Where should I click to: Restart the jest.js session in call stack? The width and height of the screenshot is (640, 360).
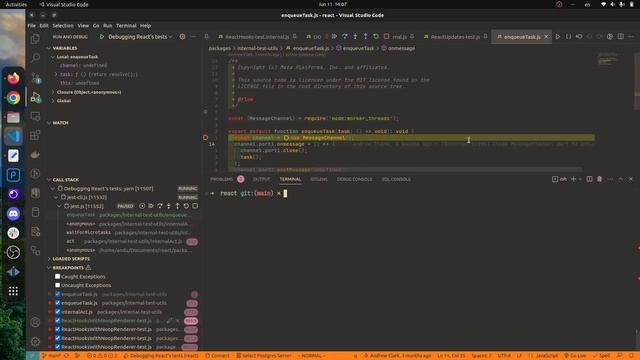point(186,206)
